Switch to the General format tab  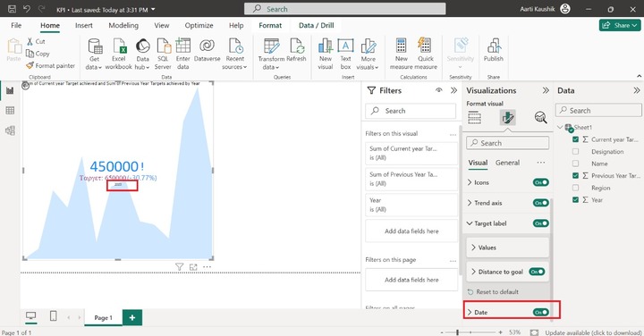tap(507, 163)
